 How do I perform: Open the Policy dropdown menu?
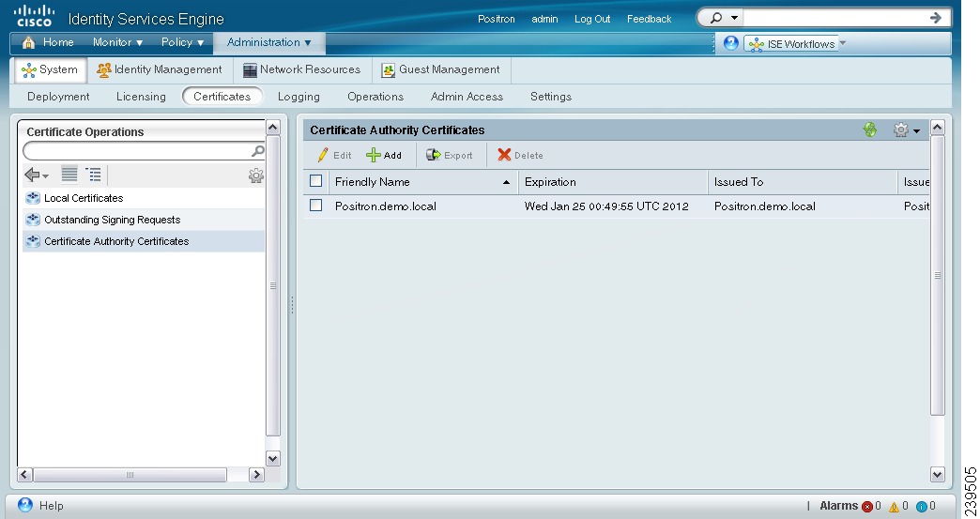(182, 42)
